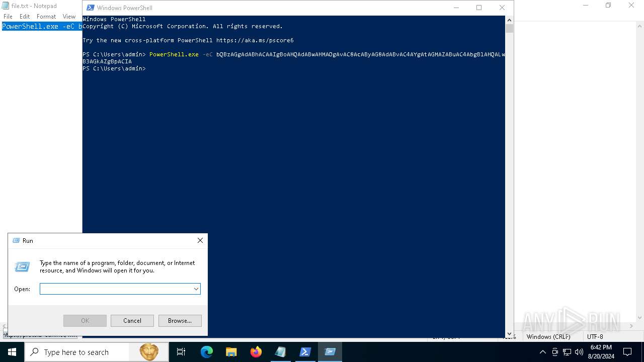Restore the Notepad window
The image size is (644, 362).
click(608, 6)
